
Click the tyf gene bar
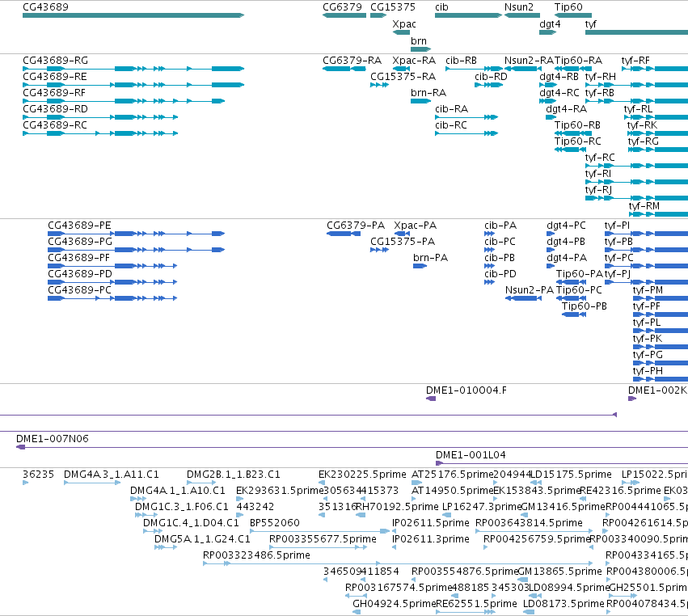point(637,32)
